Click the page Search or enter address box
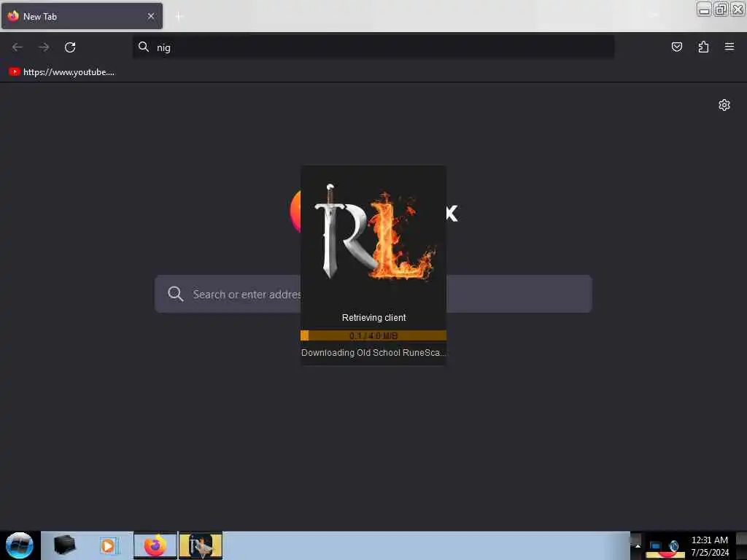Image resolution: width=747 pixels, height=560 pixels. click(373, 294)
